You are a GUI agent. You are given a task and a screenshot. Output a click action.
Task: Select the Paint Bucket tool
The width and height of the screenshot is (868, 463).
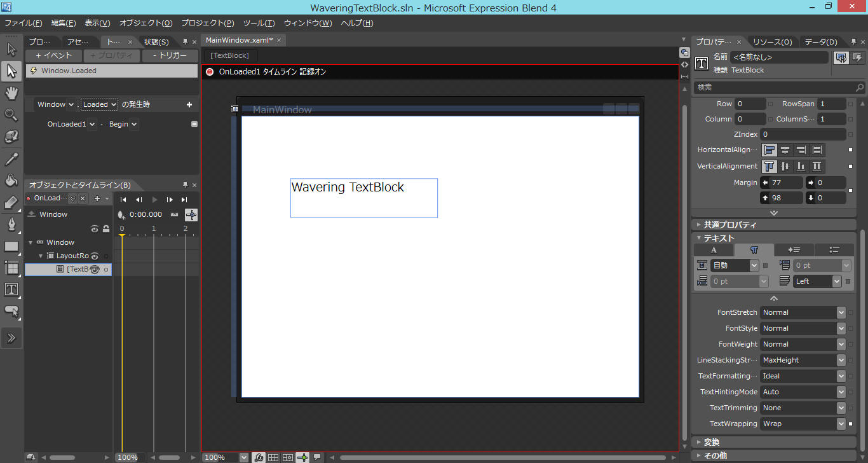[x=11, y=181]
